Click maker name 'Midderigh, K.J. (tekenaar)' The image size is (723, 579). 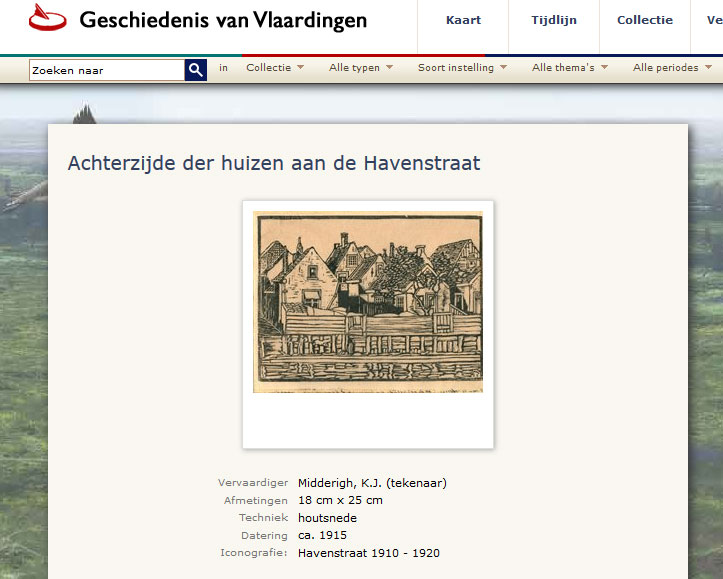372,483
